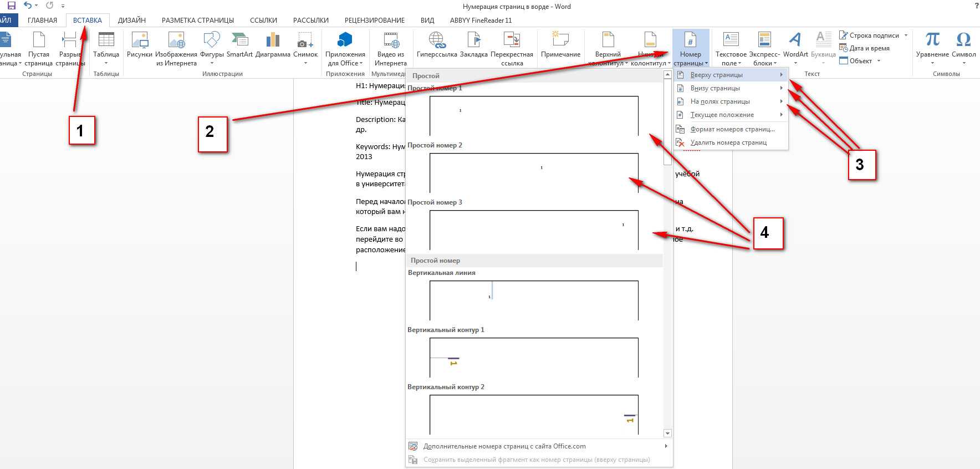980x469 pixels.
Task: Insert an Объект
Action: (x=856, y=60)
